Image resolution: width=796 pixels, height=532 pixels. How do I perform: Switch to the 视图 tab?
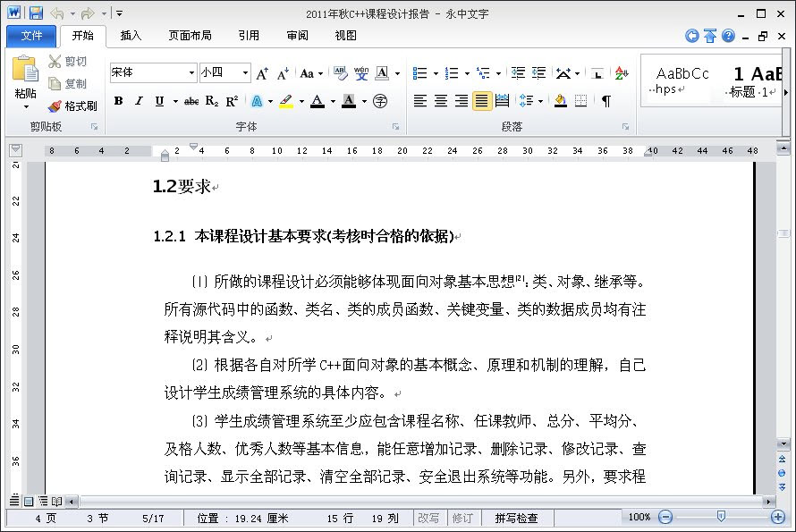[x=346, y=35]
